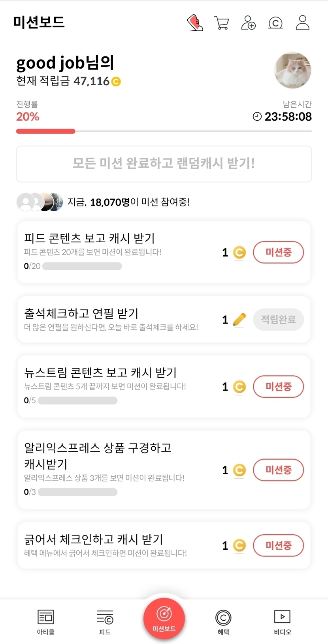328x644 pixels.
Task: Open the 혜택 tab
Action: (223, 622)
